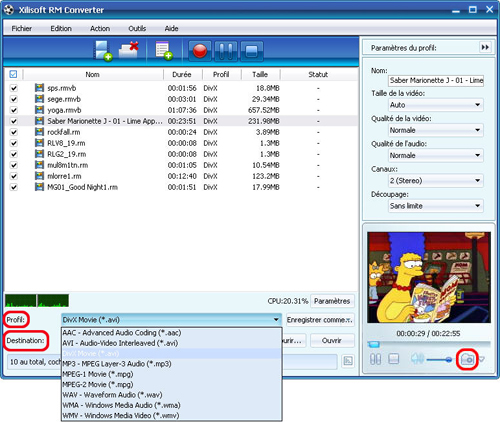The height and width of the screenshot is (422, 500).
Task: Click the file icon of MG01_Good Night1.rm
Action: [39, 187]
